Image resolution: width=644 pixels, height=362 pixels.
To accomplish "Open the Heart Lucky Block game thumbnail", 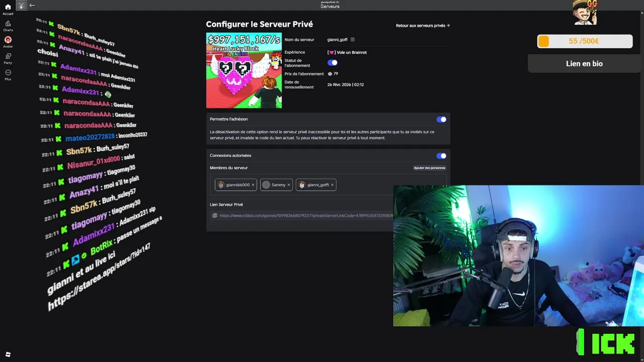I will (x=244, y=70).
